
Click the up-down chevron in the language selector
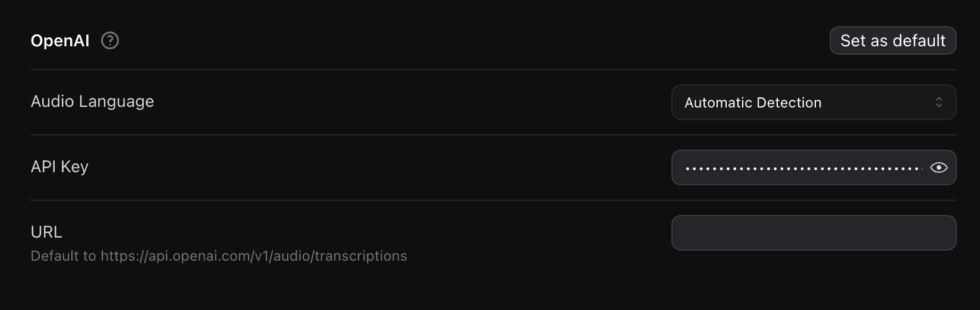pyautogui.click(x=938, y=102)
